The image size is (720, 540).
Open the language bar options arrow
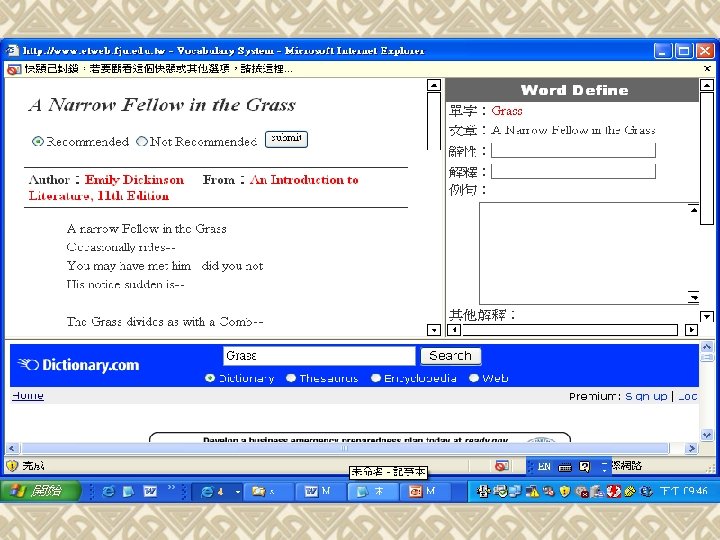tap(604, 467)
